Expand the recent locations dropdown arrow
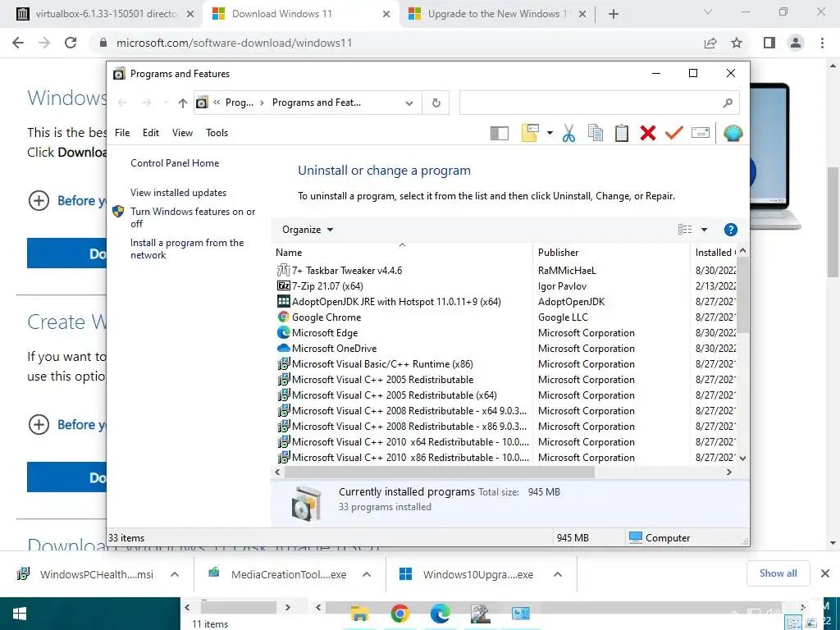 (x=165, y=103)
